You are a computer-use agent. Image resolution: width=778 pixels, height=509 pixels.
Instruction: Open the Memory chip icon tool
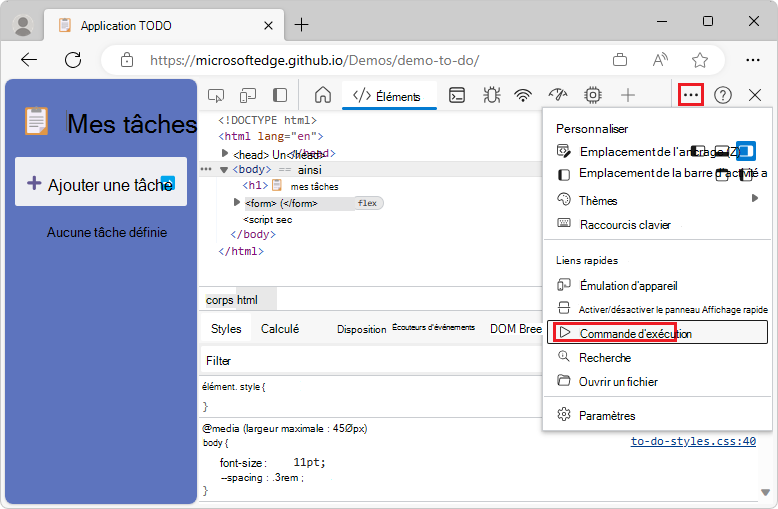(592, 95)
